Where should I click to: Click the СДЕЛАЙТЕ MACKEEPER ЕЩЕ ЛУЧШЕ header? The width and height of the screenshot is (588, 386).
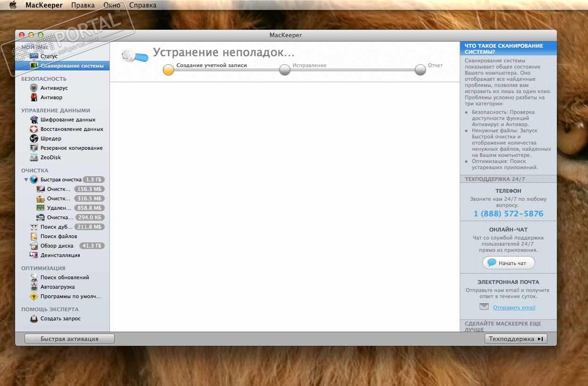(x=509, y=326)
